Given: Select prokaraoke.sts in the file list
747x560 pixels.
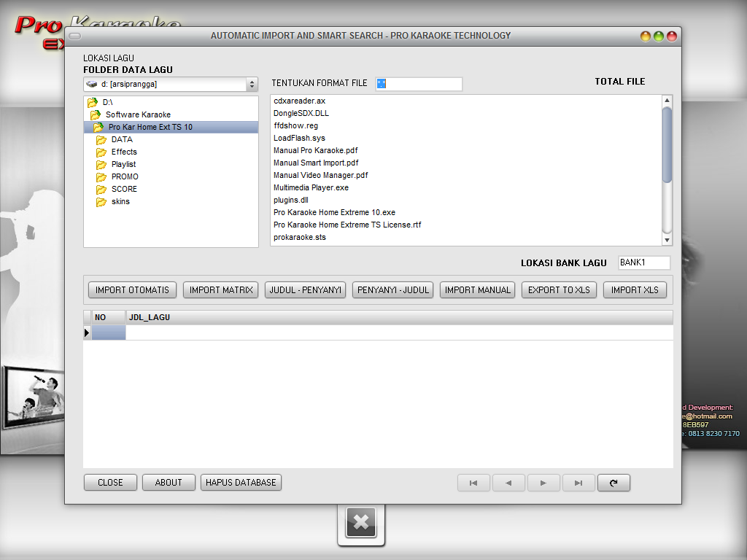Looking at the screenshot, I should point(300,237).
